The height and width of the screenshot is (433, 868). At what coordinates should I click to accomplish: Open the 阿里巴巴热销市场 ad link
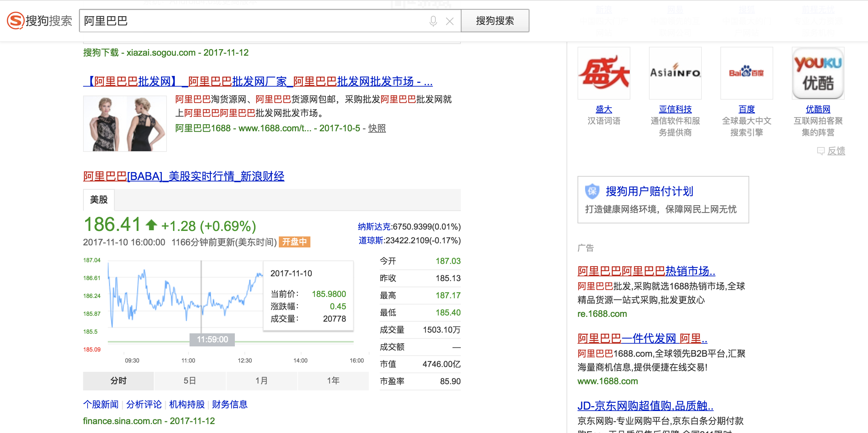647,271
